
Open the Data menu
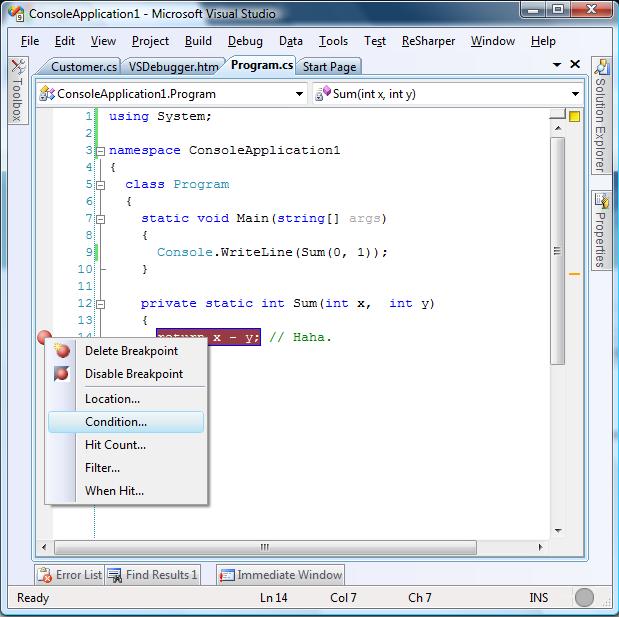pyautogui.click(x=291, y=41)
